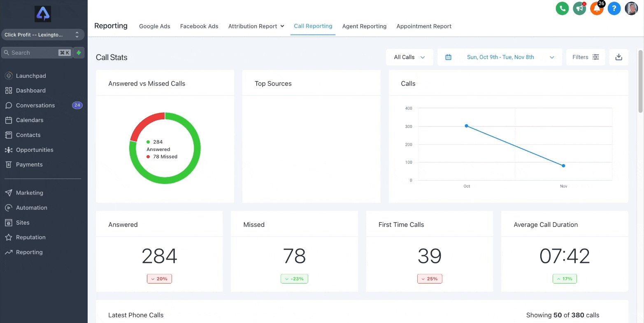Viewport: 644px width, 323px height.
Task: Click the calendar icon in date range
Action: coord(449,57)
